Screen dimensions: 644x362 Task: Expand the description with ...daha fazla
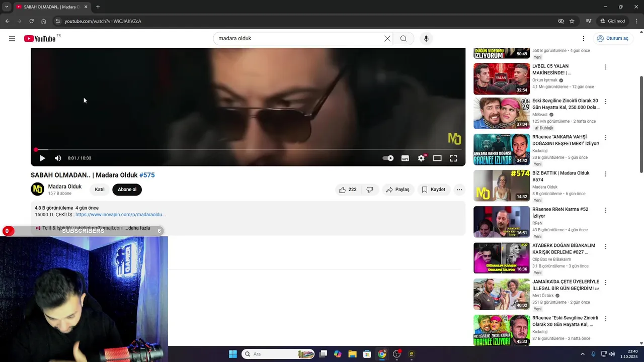137,228
